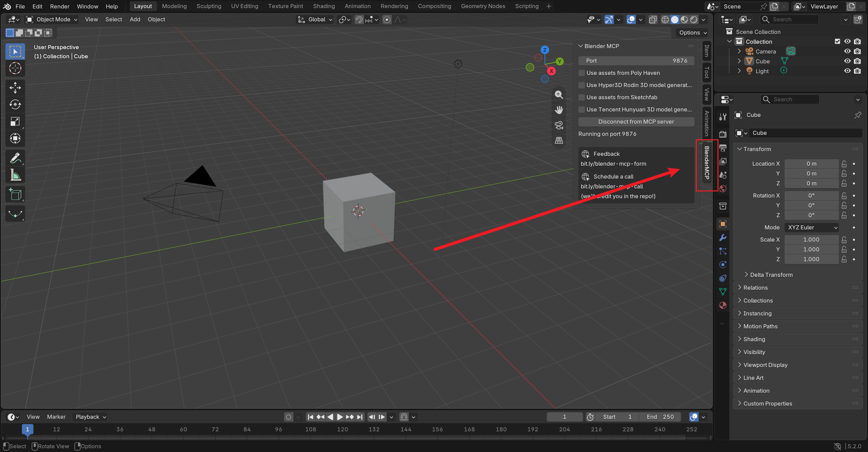Open the Render properties tab
Screen dimensions: 868x452
point(723,134)
